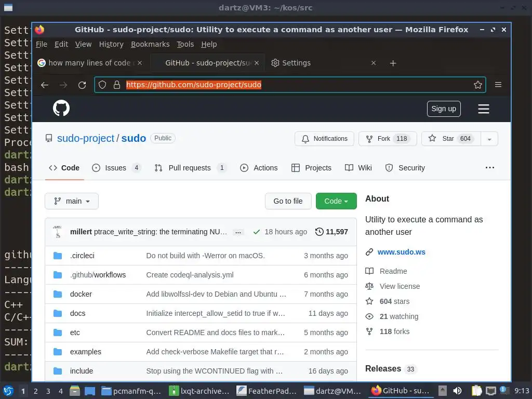Close the 'how many lines of code' tab
The width and height of the screenshot is (532, 399).
coord(140,63)
